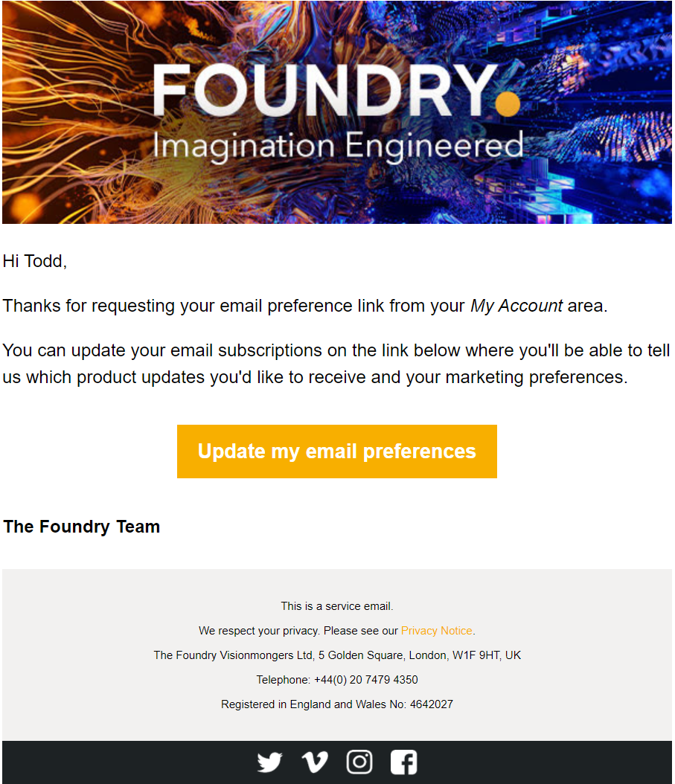Click the colorful banner header image

[337, 112]
